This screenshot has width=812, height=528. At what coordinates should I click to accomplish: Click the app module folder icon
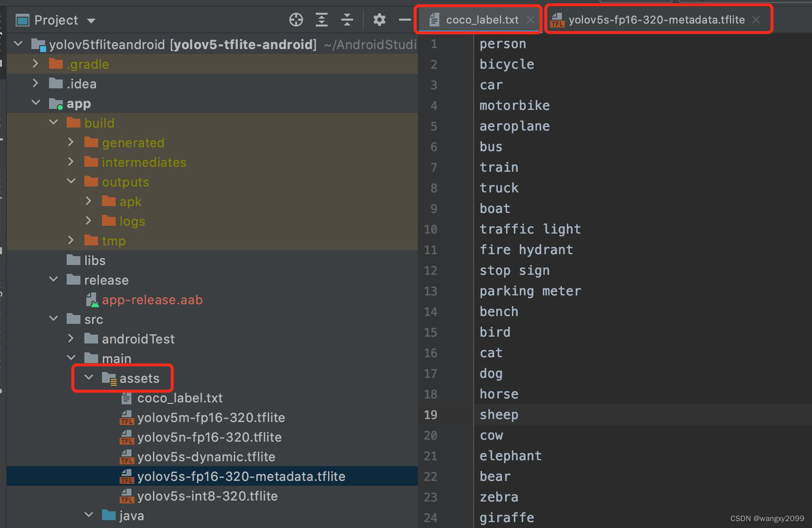[56, 104]
